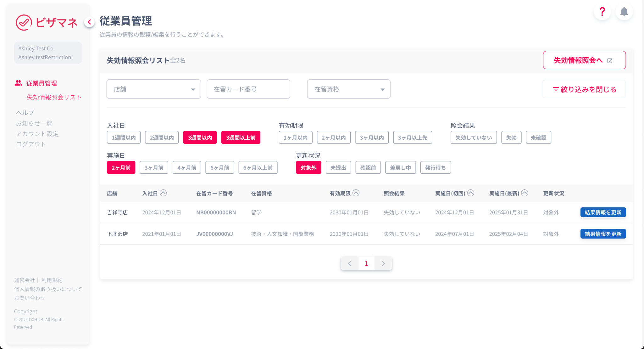Open 失効情報照会リスト in sidebar
Image resolution: width=644 pixels, height=349 pixels.
click(x=54, y=97)
